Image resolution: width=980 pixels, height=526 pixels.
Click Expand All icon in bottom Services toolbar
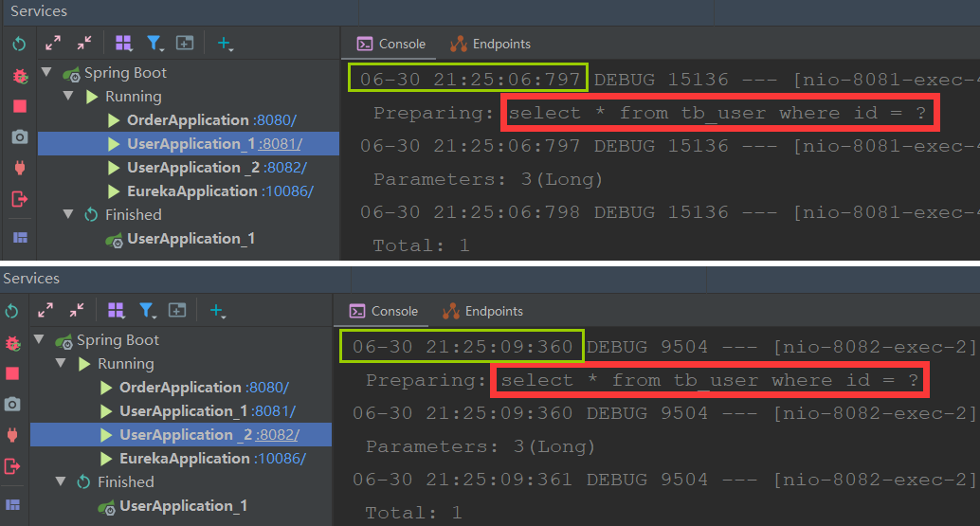pyautogui.click(x=45, y=311)
